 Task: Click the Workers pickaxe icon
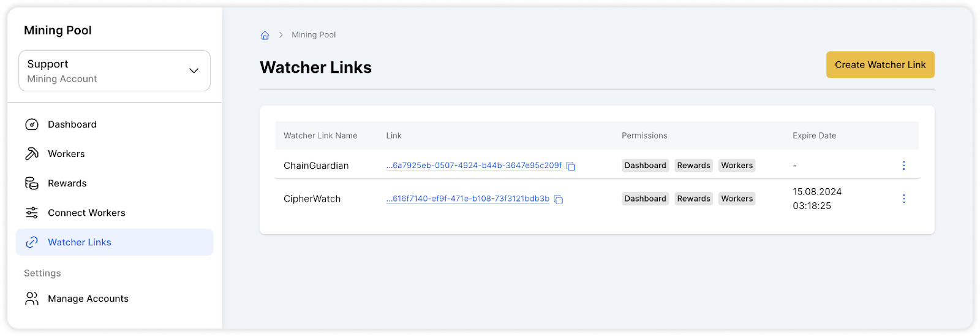[32, 154]
